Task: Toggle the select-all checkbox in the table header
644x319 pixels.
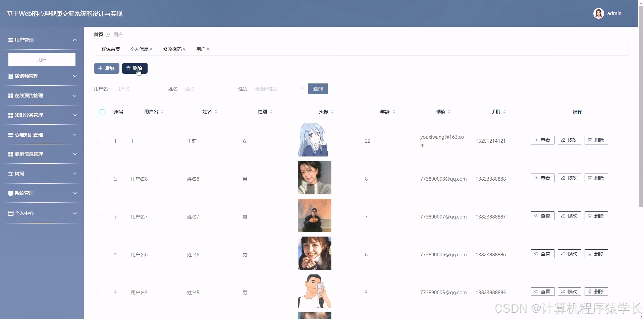Action: pyautogui.click(x=102, y=112)
